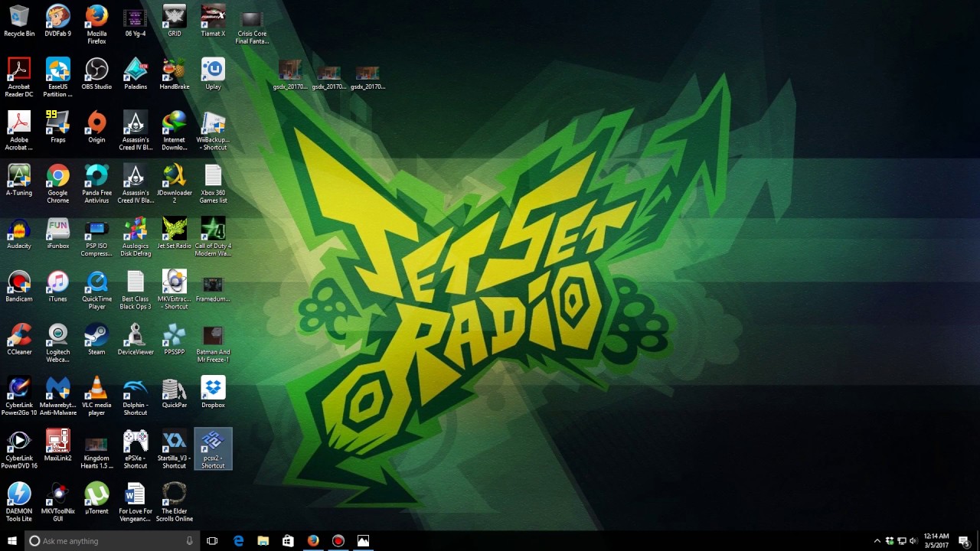Image resolution: width=980 pixels, height=551 pixels.
Task: Select the CCleaner desktop icon
Action: [19, 340]
